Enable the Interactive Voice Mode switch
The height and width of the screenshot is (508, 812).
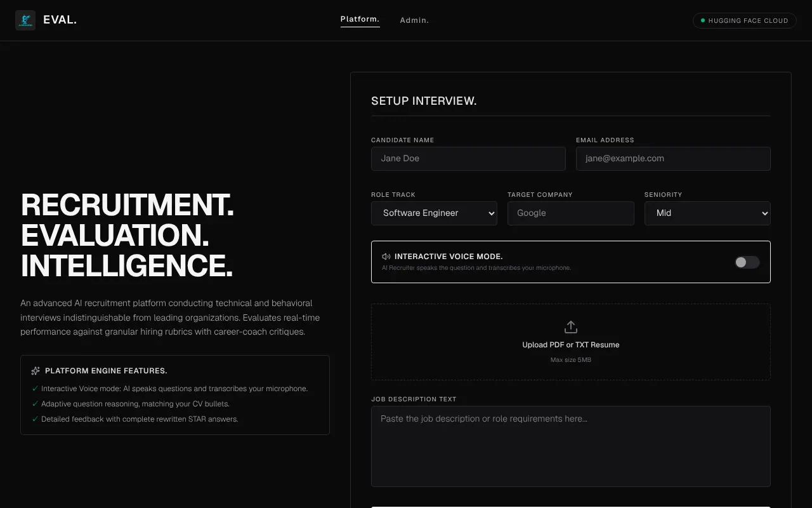click(747, 262)
